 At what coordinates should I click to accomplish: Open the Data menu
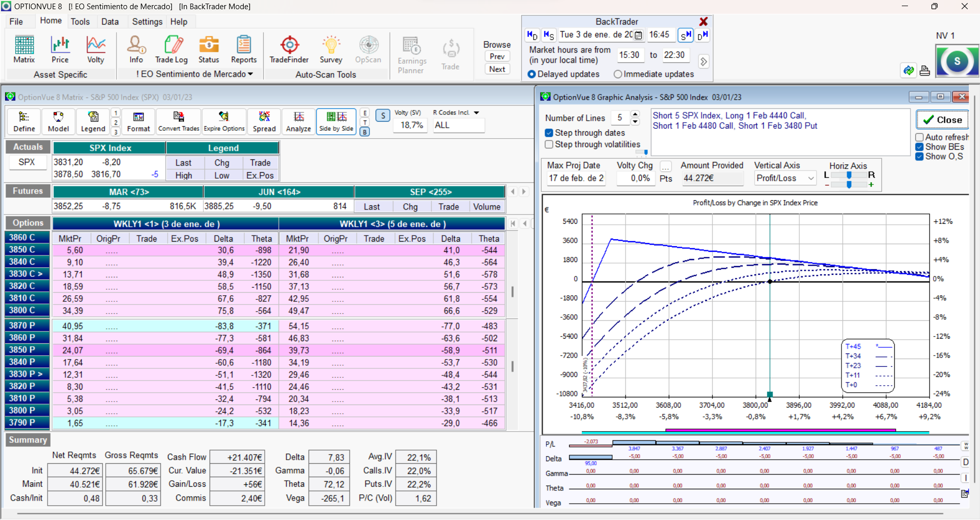click(110, 21)
